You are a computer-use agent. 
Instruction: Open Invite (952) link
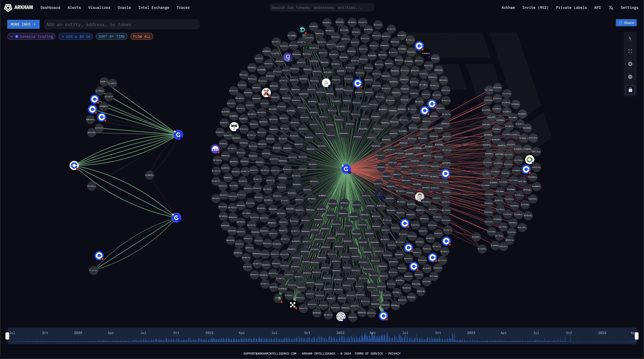pyautogui.click(x=535, y=7)
